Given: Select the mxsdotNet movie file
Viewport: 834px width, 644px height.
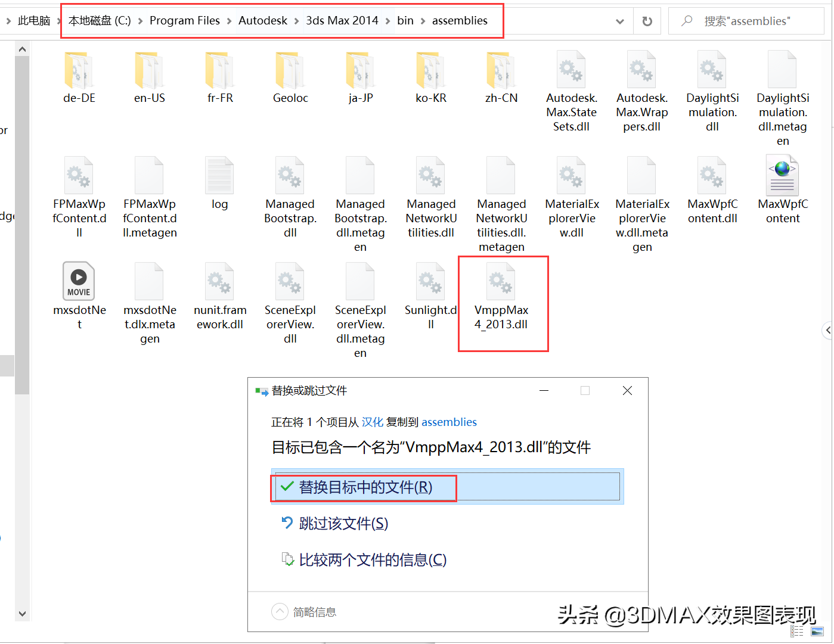Looking at the screenshot, I should pos(79,282).
